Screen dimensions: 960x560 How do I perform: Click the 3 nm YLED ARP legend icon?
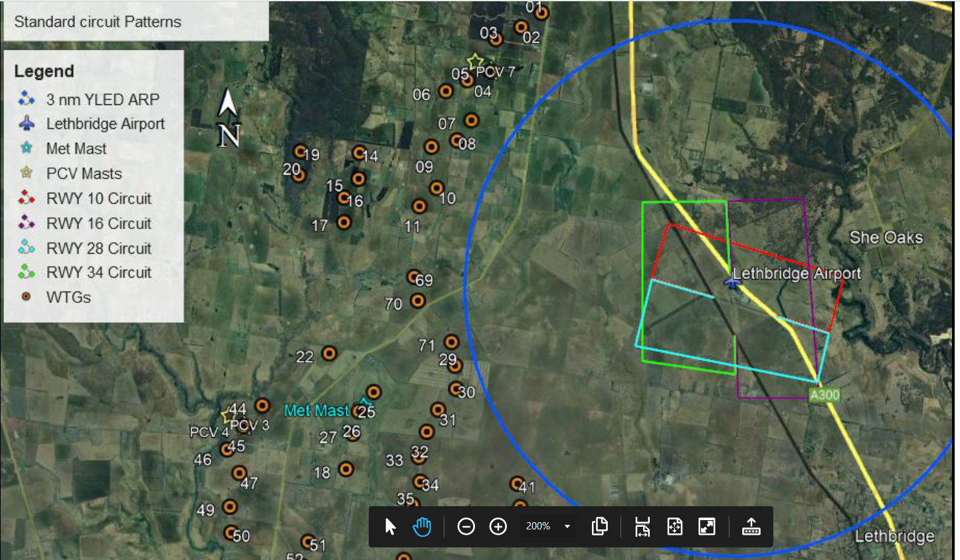(x=27, y=98)
